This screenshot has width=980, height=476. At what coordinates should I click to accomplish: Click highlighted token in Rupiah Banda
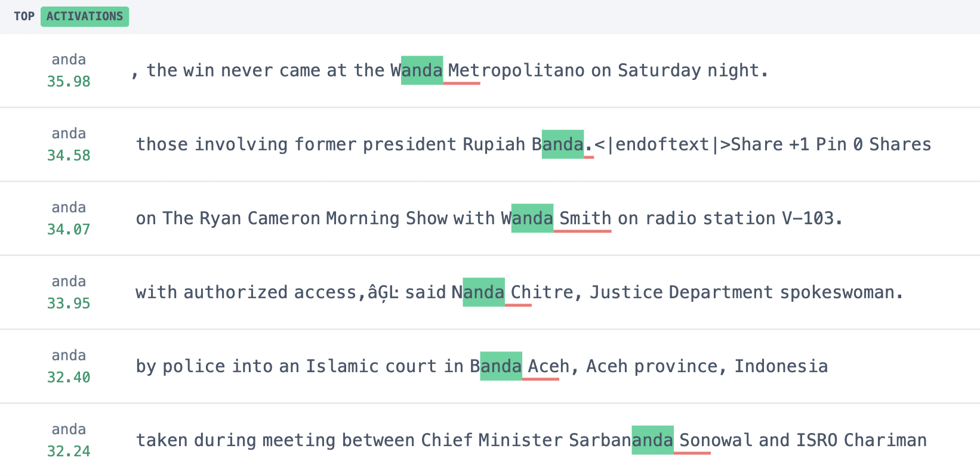tap(563, 144)
